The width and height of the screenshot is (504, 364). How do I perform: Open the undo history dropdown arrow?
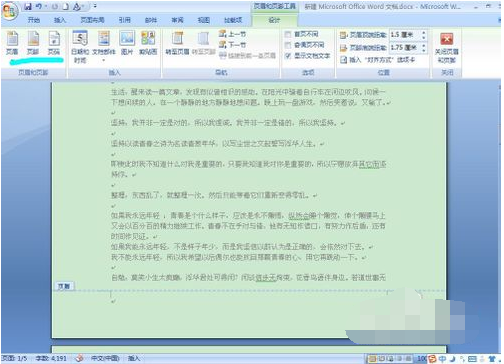tap(46, 6)
